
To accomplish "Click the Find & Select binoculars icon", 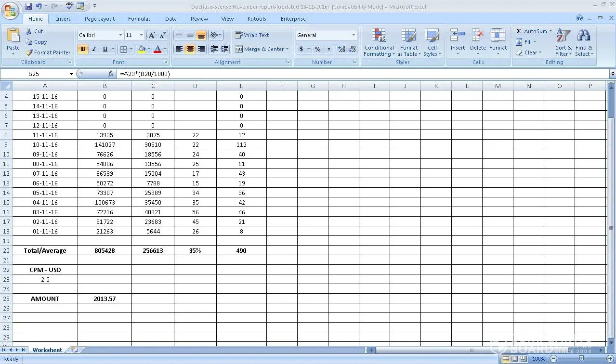I will click(584, 37).
